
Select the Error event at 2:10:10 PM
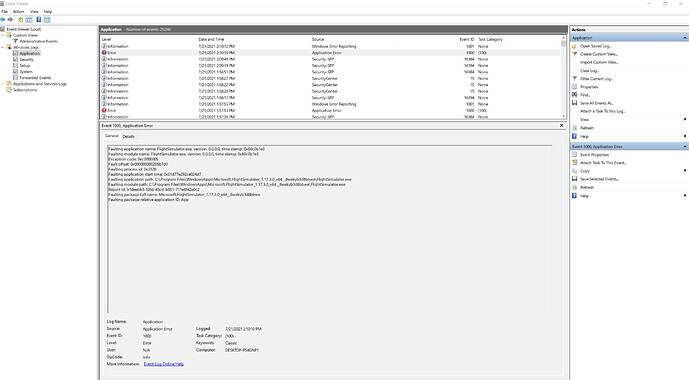(x=330, y=53)
